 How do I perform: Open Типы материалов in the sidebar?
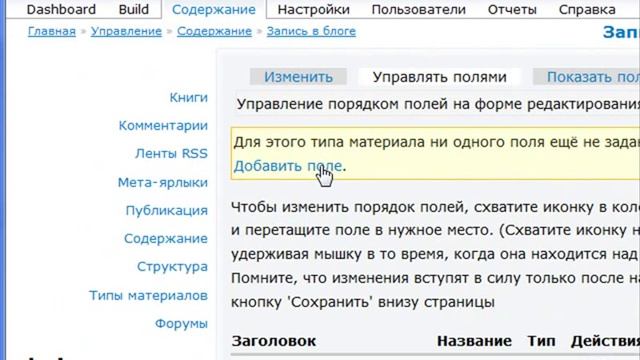(149, 295)
